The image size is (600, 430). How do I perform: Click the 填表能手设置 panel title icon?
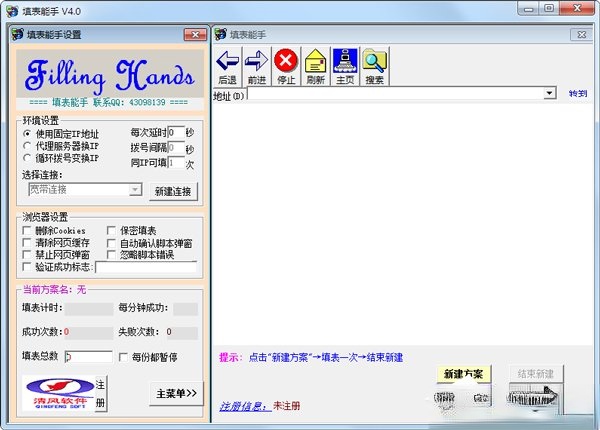[x=18, y=34]
